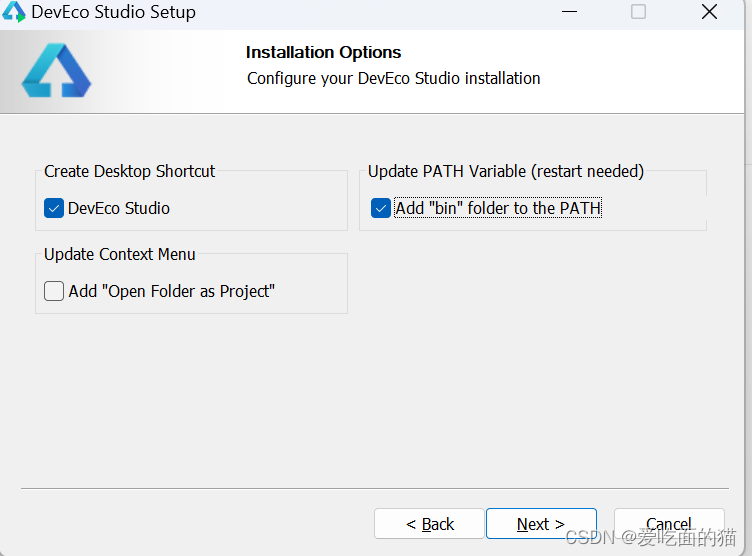Cancel the DevEco Studio setup
The image size is (752, 556).
[x=669, y=524]
